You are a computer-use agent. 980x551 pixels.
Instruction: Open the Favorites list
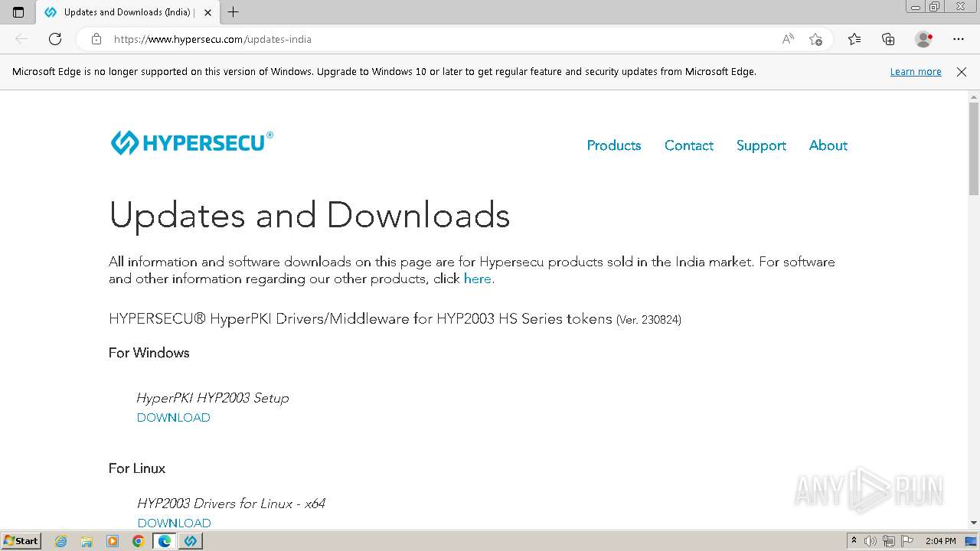click(x=854, y=39)
